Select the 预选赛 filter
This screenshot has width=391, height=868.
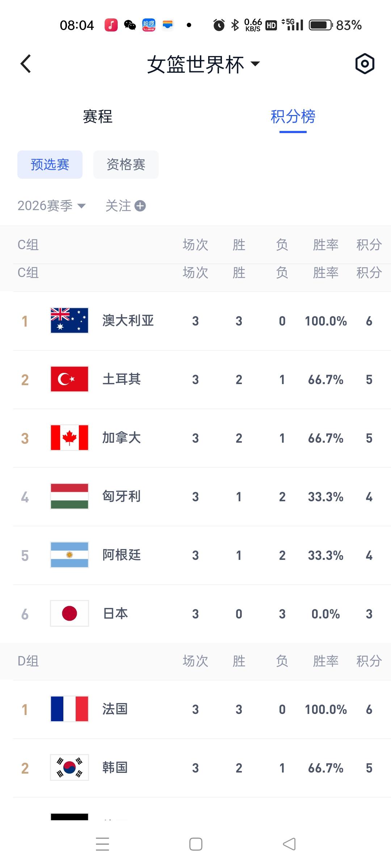[50, 165]
